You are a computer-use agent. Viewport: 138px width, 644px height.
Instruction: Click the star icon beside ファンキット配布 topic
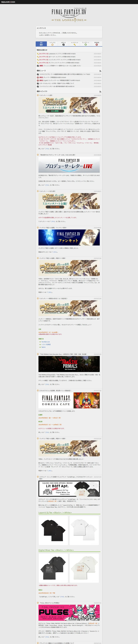[x=38, y=228]
